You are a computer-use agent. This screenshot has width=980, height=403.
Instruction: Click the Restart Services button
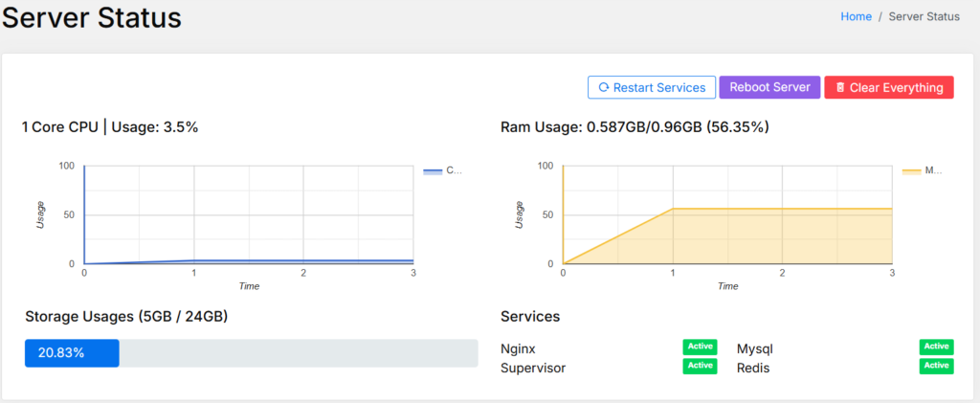coord(652,87)
